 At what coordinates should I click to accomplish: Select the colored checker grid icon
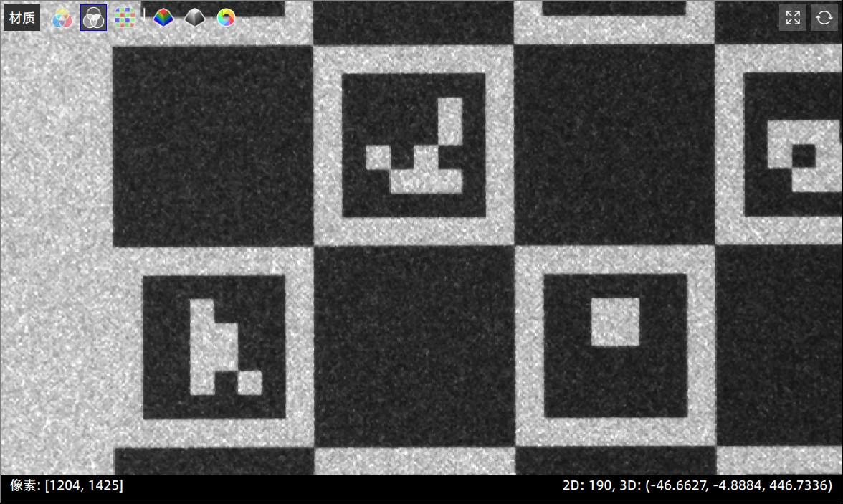[125, 18]
